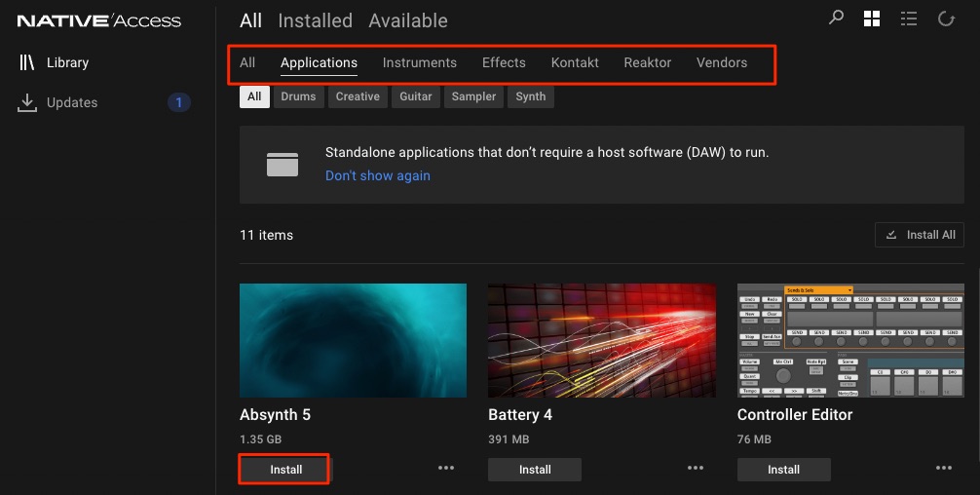980x495 pixels.
Task: Show Available products tab
Action: click(408, 20)
